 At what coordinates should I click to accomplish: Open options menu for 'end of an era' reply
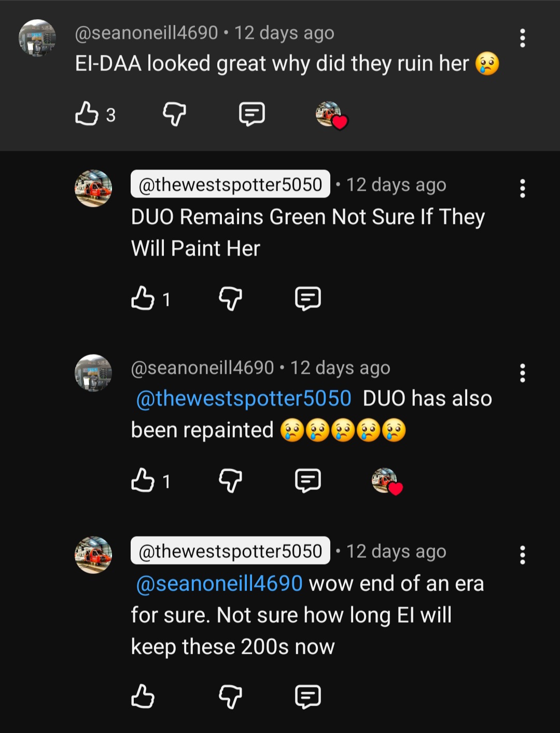tap(522, 555)
